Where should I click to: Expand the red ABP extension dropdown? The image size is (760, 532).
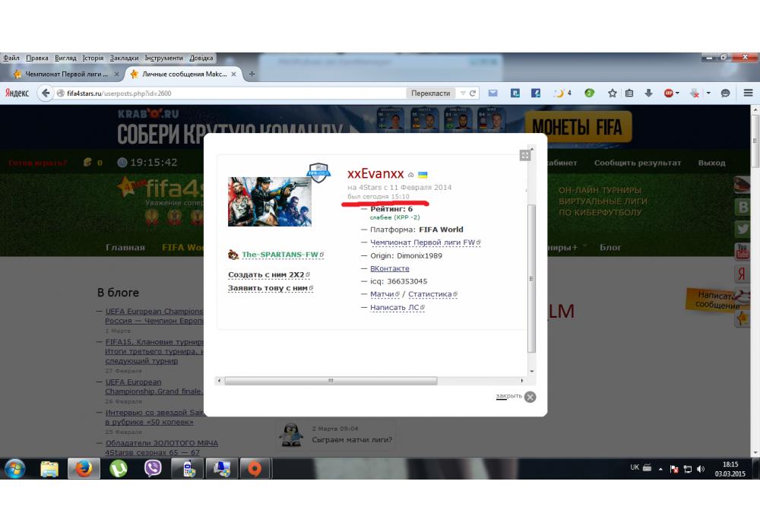(677, 93)
